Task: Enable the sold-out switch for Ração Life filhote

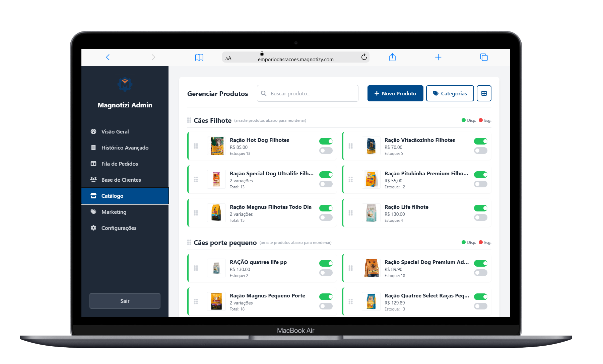Action: pyautogui.click(x=481, y=217)
